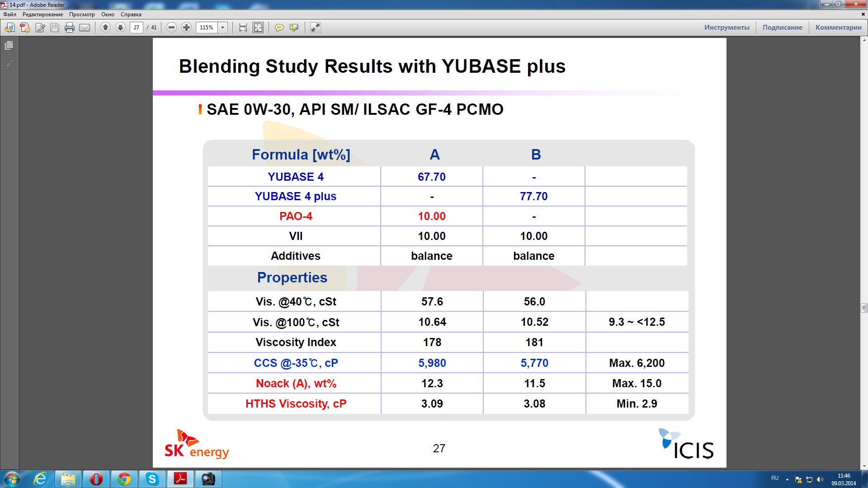This screenshot has width=868, height=488.
Task: Open file via the Open toolbar icon
Action: (9, 28)
